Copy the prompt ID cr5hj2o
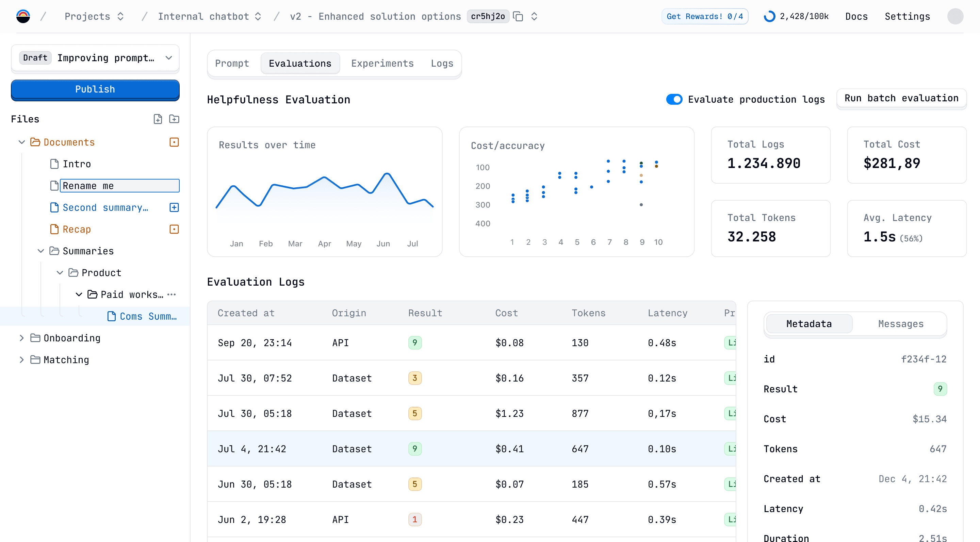The height and width of the screenshot is (542, 980). click(x=518, y=16)
